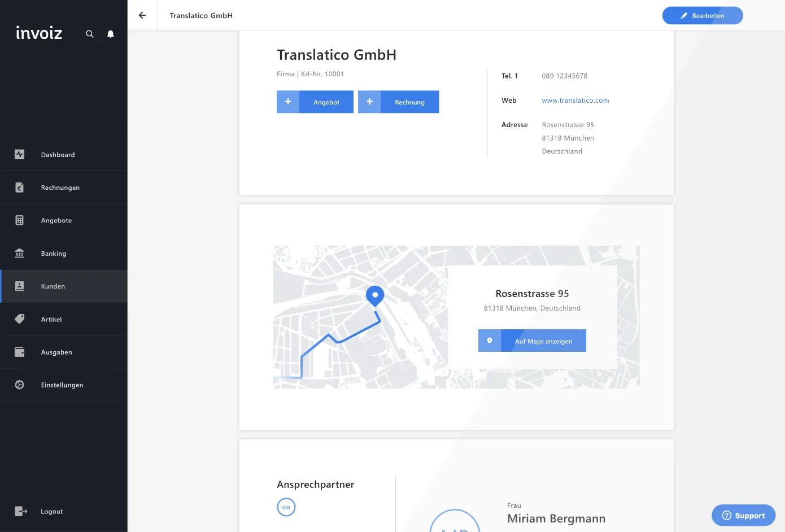Screen dimensions: 785x532
Task: Click the Dashboard pulse icon
Action: pyautogui.click(x=20, y=154)
